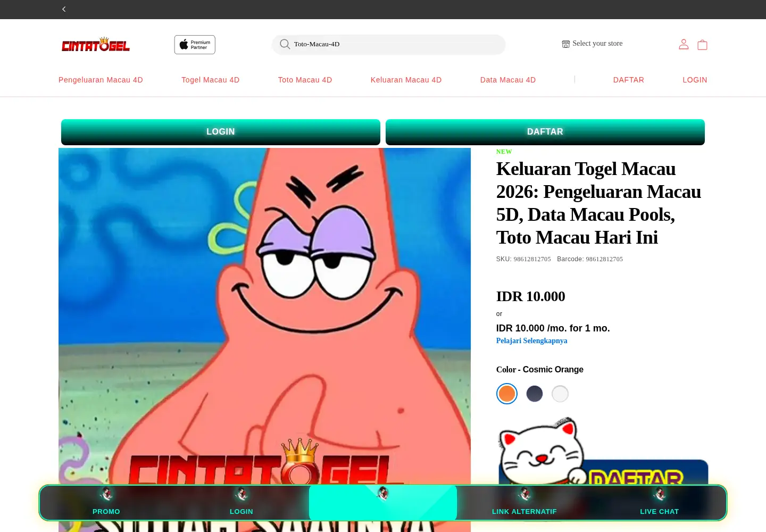Open LIVE CHAT in bottom bar
Viewport: 766px width, 532px height.
(x=660, y=503)
